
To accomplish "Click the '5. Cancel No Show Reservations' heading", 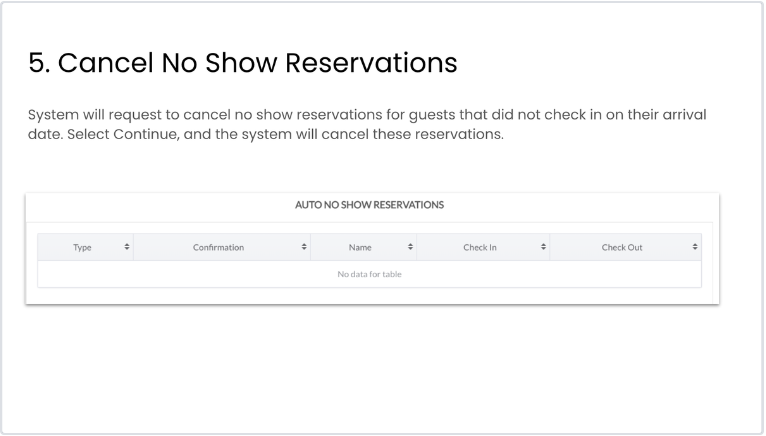I will tap(242, 63).
